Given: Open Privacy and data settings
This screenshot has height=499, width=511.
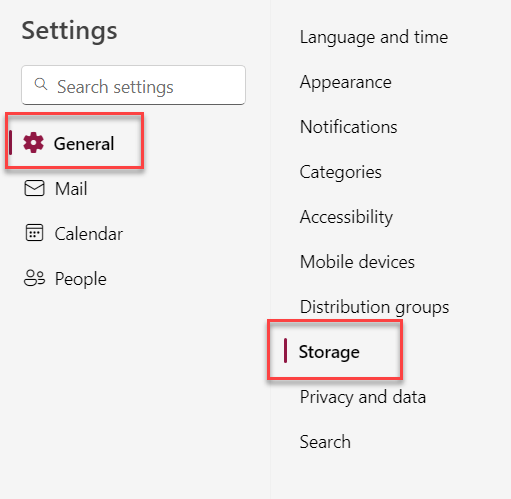Looking at the screenshot, I should coord(363,397).
